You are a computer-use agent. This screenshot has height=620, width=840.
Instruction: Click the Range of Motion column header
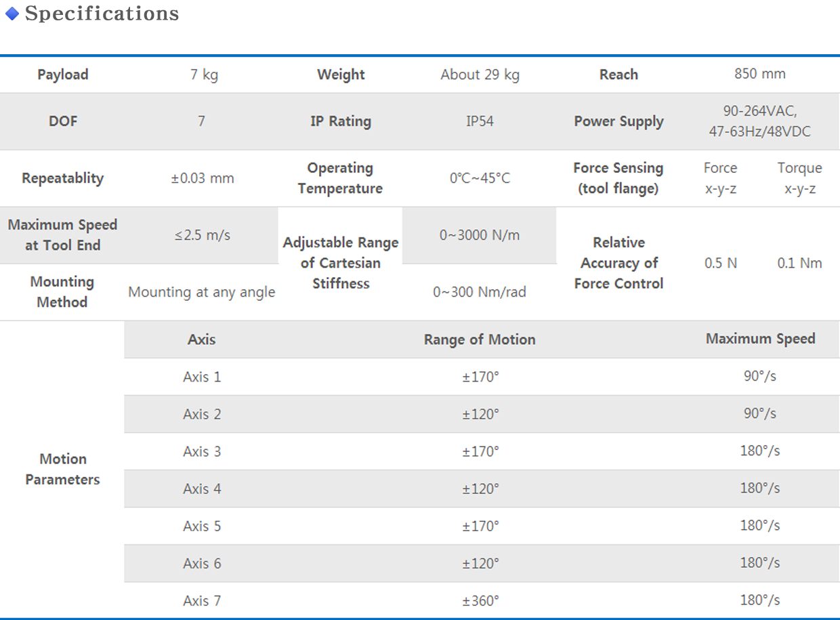(480, 339)
